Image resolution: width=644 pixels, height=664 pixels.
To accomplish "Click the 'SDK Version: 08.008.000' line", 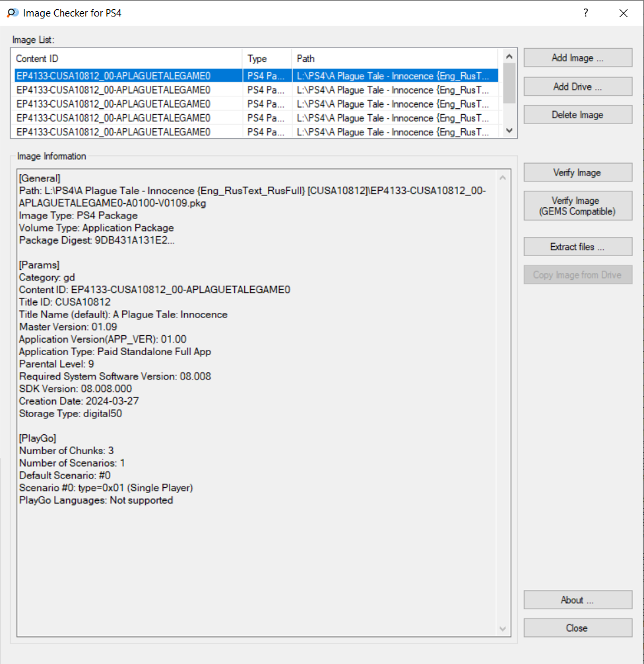I will tap(75, 389).
